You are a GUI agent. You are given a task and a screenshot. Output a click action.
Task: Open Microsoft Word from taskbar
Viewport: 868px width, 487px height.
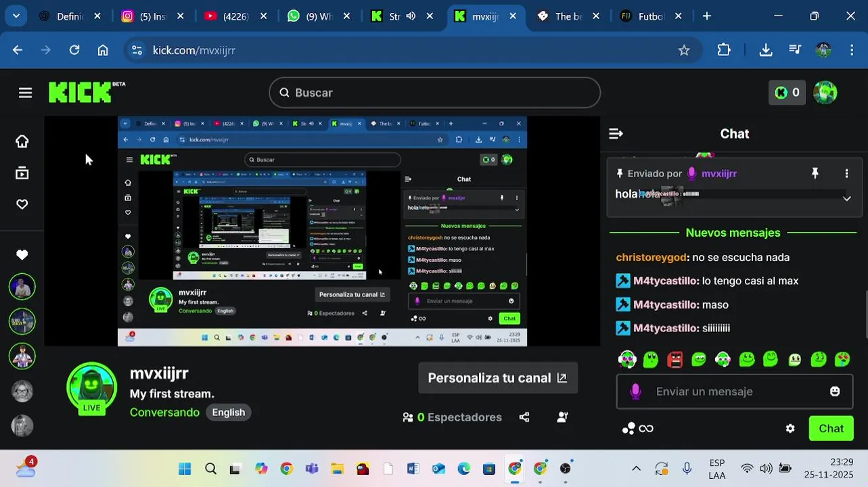413,469
